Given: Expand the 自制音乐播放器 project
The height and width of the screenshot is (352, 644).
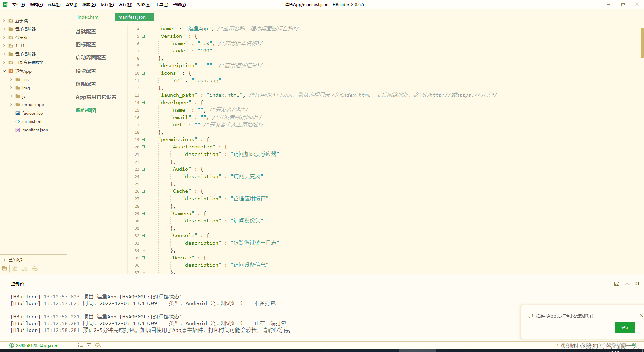Looking at the screenshot, I should pos(4,62).
